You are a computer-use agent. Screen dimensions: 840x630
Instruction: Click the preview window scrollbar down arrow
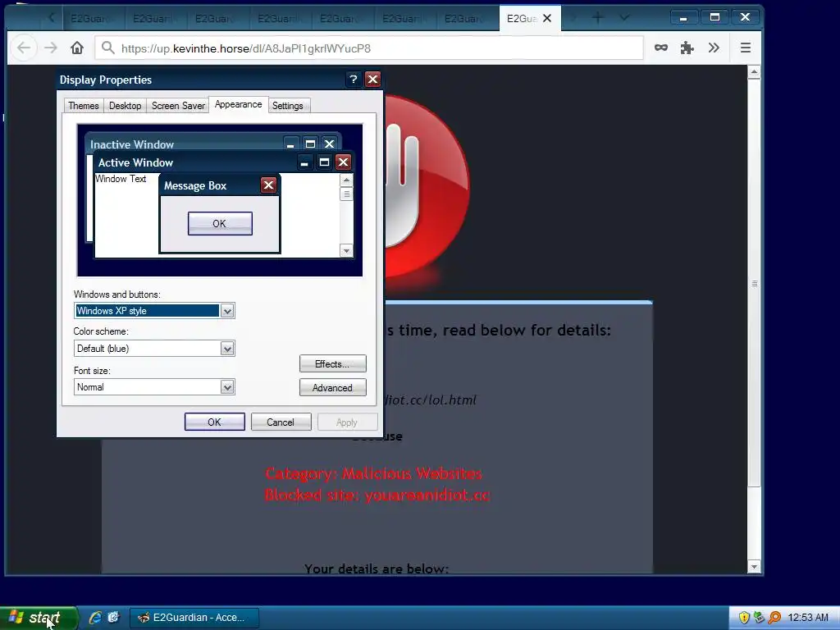point(346,251)
